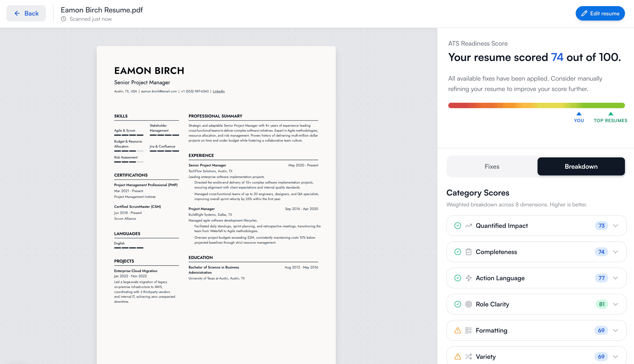Click the target icon beside Role Clarity
Viewport: 634px width, 364px height.
[468, 304]
